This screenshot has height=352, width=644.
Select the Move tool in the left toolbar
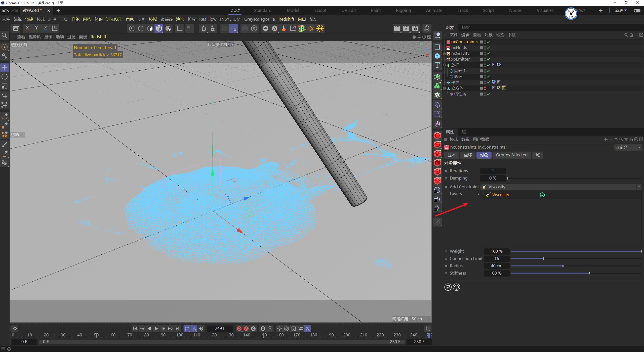pyautogui.click(x=4, y=67)
